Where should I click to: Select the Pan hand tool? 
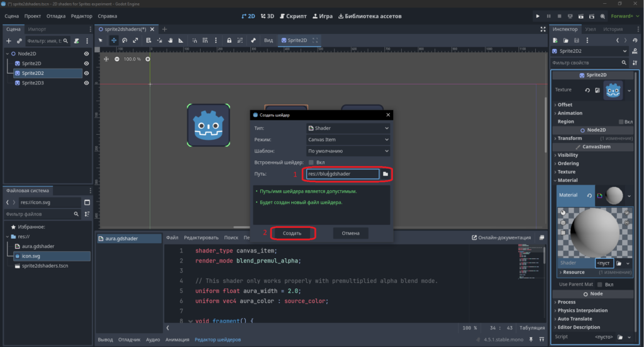click(x=170, y=40)
